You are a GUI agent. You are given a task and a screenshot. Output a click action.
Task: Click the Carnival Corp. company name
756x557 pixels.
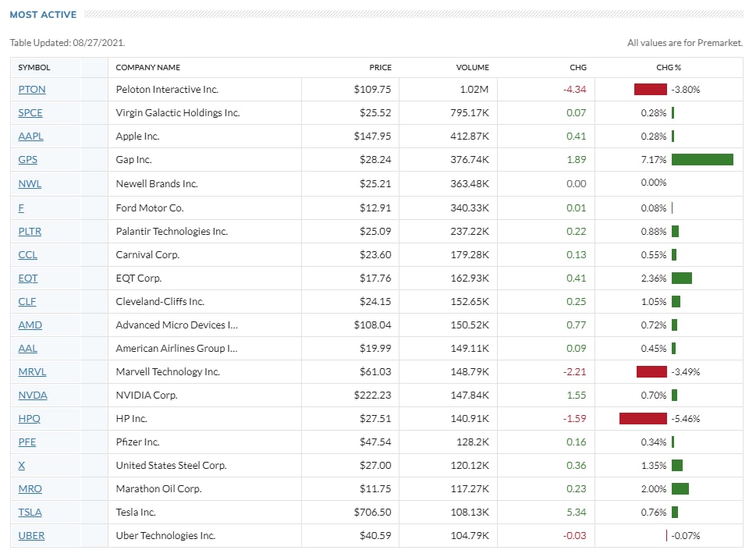(x=147, y=254)
